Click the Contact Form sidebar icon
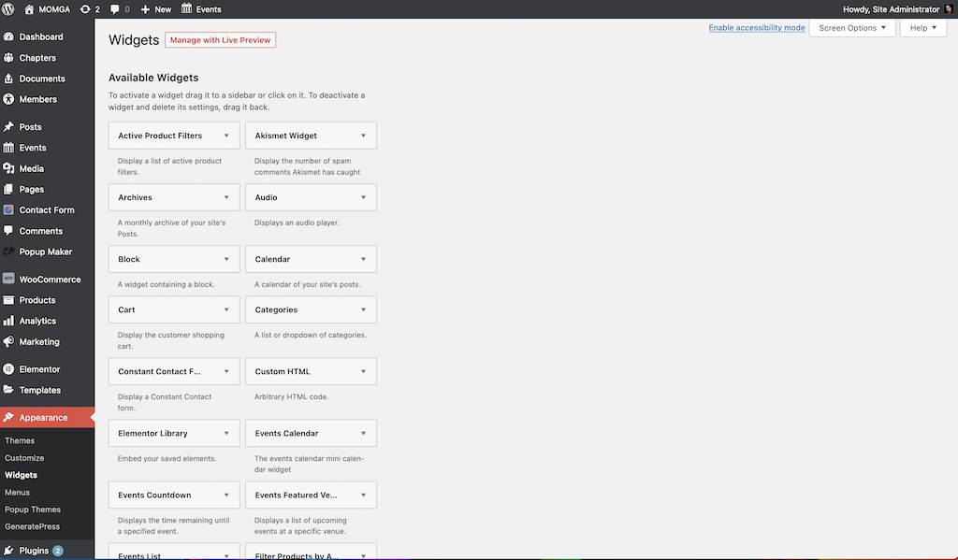This screenshot has width=958, height=560. click(8, 209)
